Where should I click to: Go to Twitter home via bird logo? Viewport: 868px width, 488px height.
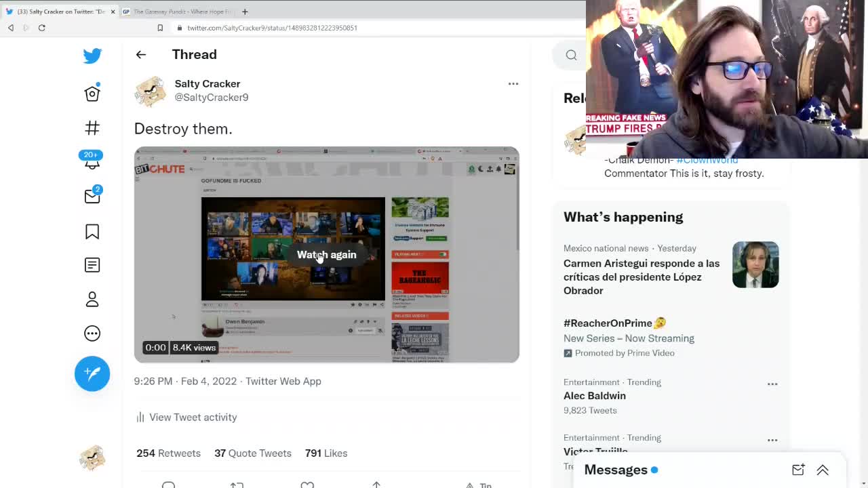point(92,55)
